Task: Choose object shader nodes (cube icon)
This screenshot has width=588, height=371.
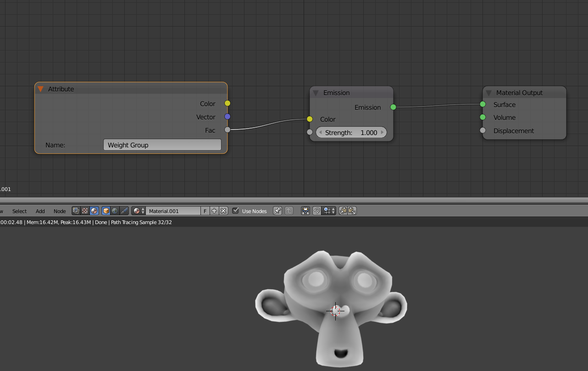Action: click(x=106, y=211)
